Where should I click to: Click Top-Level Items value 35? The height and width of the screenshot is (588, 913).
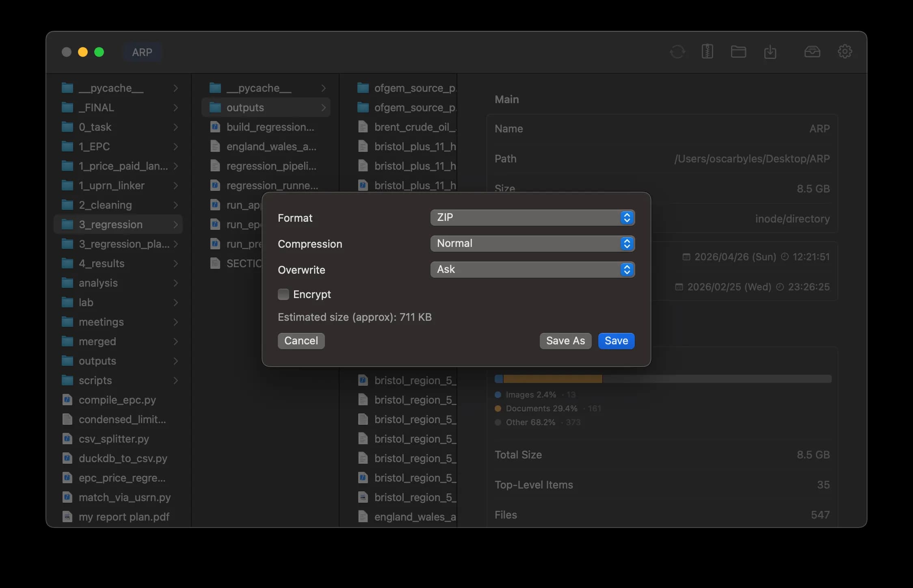[823, 485]
